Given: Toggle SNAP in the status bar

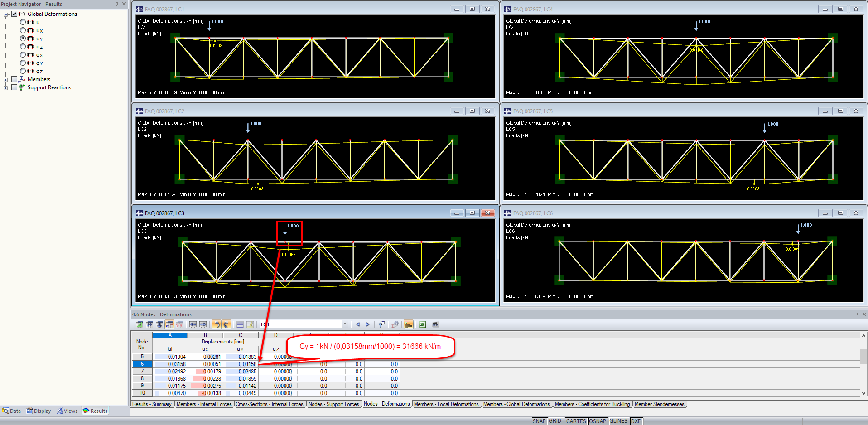Looking at the screenshot, I should coord(539,421).
